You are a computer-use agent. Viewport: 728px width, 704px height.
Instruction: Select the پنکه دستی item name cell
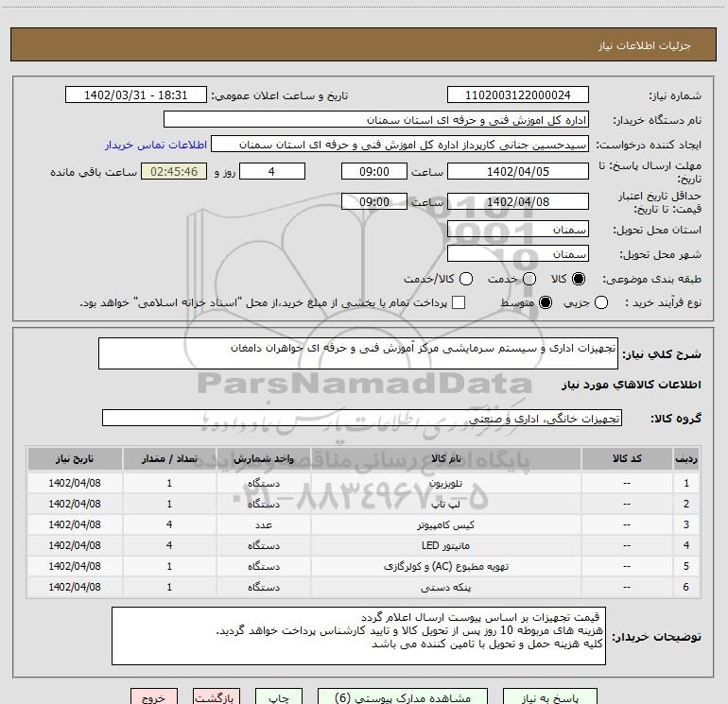(445, 588)
